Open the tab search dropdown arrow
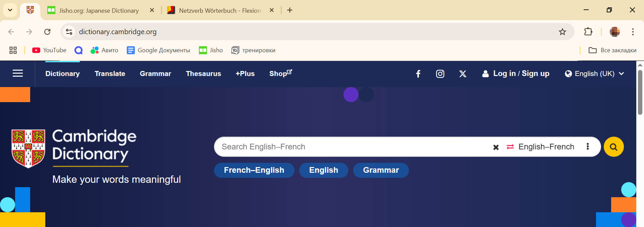Screen dimensions: 644x227 click(10, 10)
